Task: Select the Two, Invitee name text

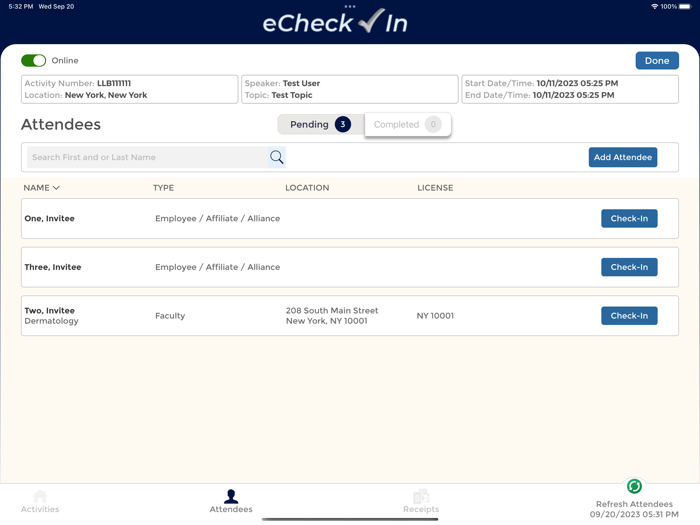Action: 50,310
